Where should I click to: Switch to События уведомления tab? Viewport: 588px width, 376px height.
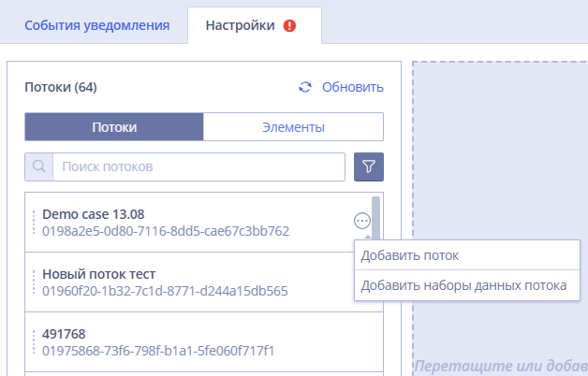pos(97,25)
